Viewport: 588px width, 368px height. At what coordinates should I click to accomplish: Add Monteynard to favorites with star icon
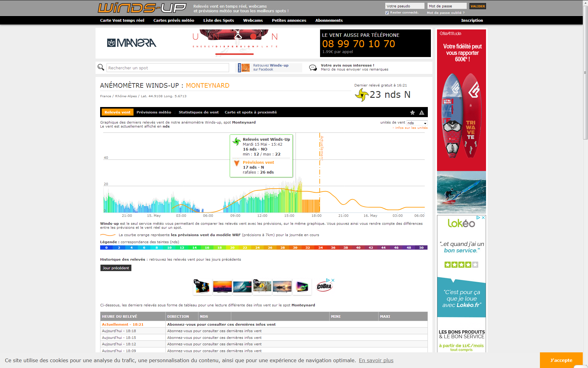click(x=413, y=113)
